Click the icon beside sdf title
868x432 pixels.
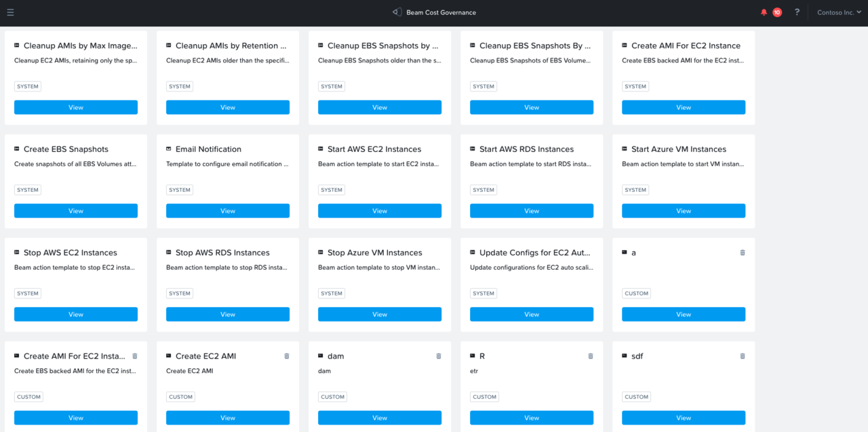pyautogui.click(x=625, y=355)
